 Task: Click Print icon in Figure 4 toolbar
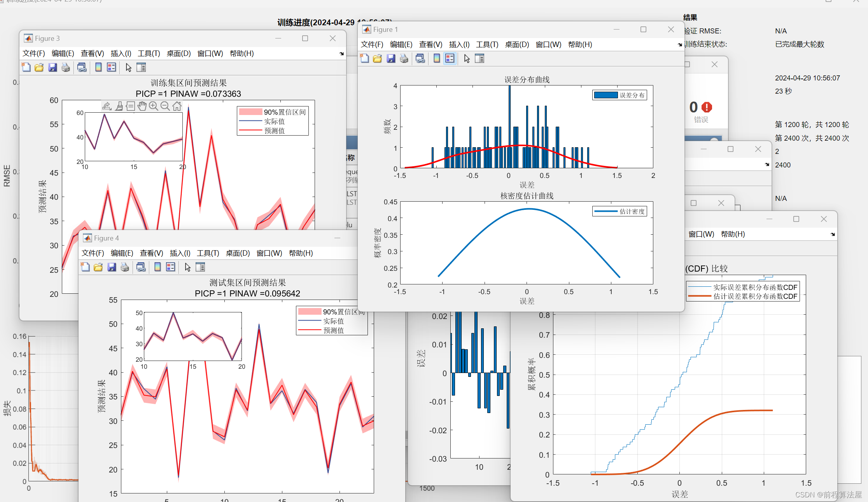click(x=125, y=267)
